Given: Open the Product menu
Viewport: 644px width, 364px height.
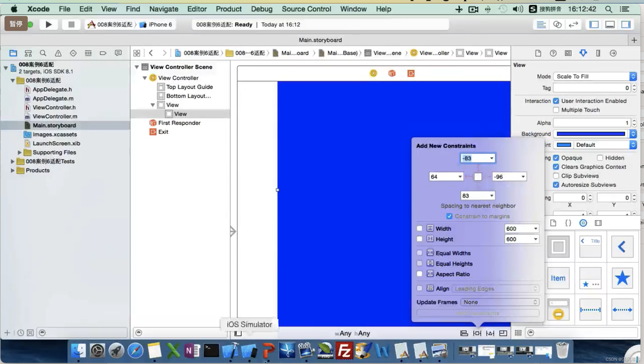Looking at the screenshot, I should tap(229, 9).
